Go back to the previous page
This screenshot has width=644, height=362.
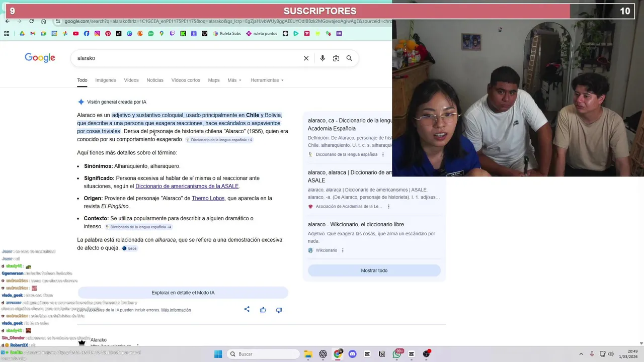[7, 21]
